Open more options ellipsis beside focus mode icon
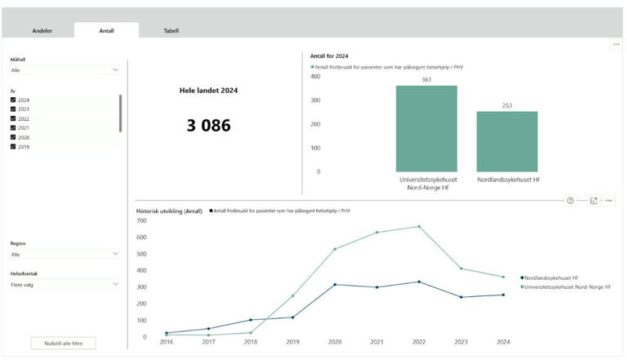 [608, 201]
